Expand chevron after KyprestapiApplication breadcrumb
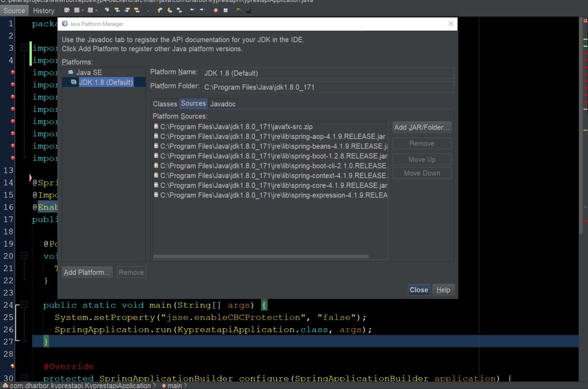The height and width of the screenshot is (389, 588). pyautogui.click(x=155, y=386)
